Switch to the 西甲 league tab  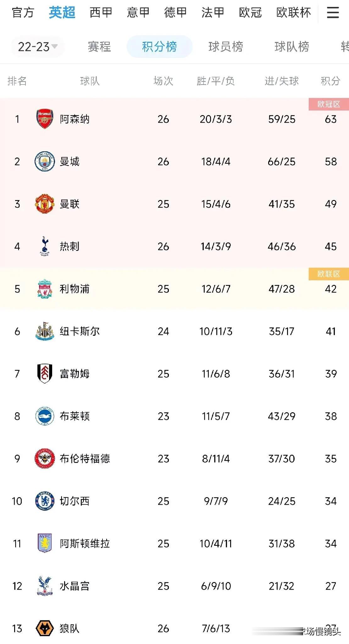click(101, 13)
